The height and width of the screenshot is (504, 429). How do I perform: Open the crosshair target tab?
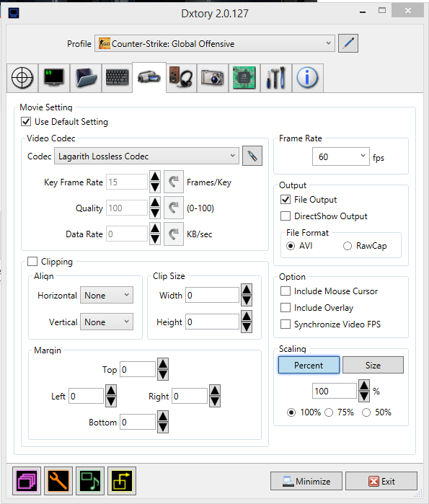point(22,78)
